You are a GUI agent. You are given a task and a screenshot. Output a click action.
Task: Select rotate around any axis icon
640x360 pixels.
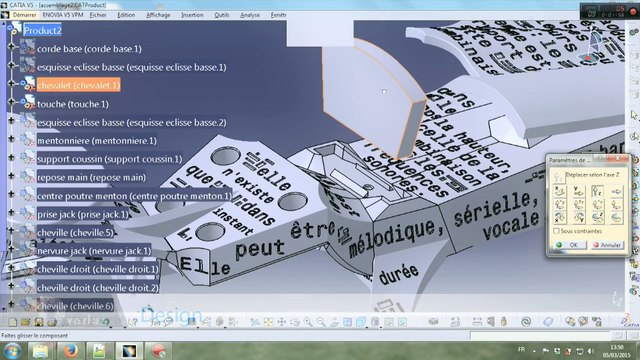616,218
